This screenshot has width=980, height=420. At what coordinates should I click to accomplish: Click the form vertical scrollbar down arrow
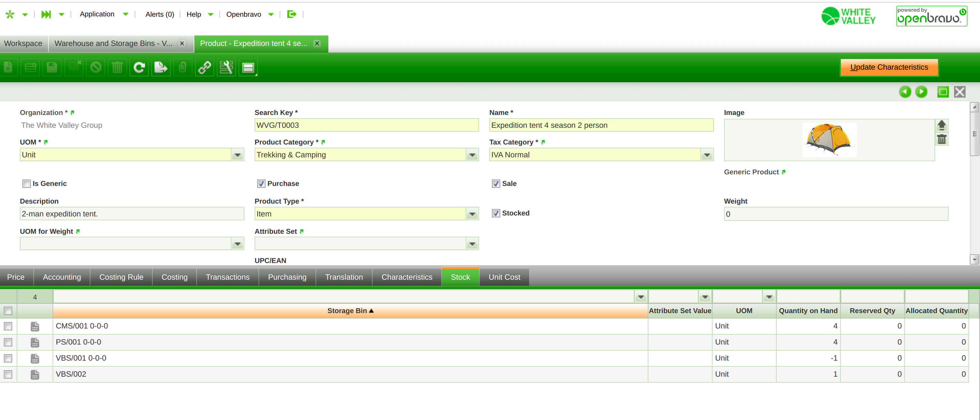tap(974, 259)
